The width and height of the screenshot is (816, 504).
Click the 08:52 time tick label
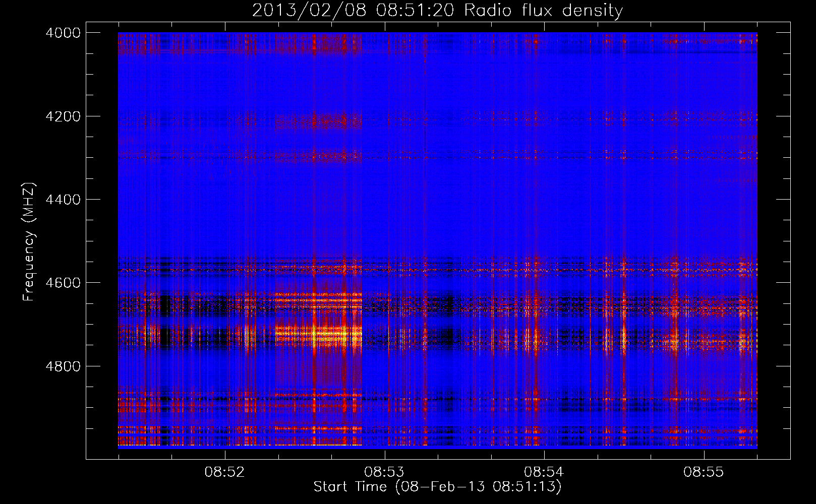(x=224, y=472)
